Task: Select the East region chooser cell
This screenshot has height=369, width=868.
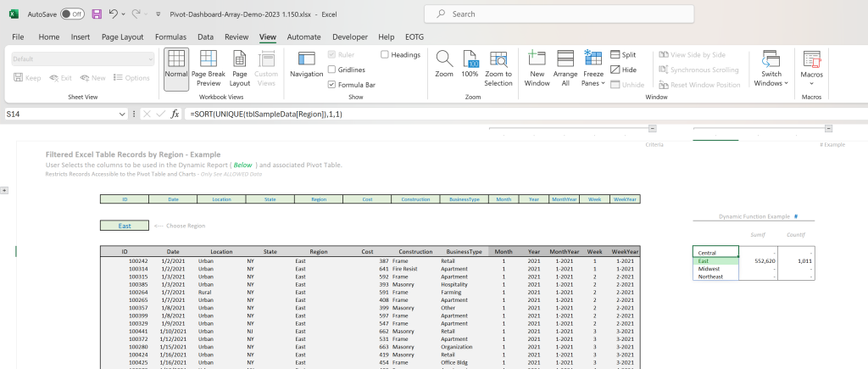Action: 125,226
